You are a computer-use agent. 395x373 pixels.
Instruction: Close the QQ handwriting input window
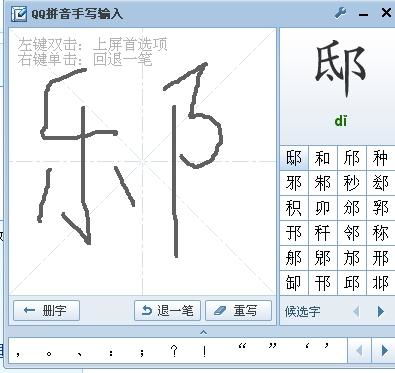pos(386,13)
